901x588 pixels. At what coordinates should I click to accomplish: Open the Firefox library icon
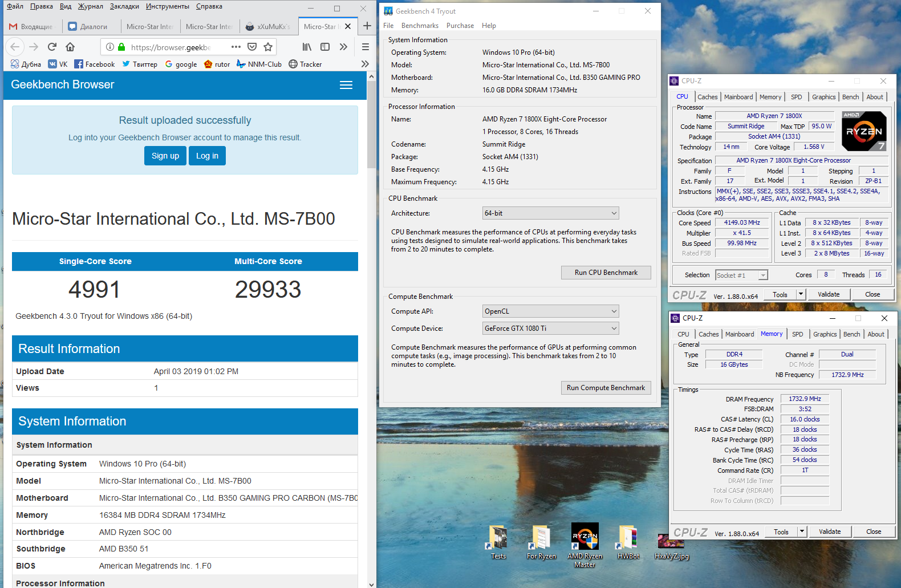click(307, 47)
